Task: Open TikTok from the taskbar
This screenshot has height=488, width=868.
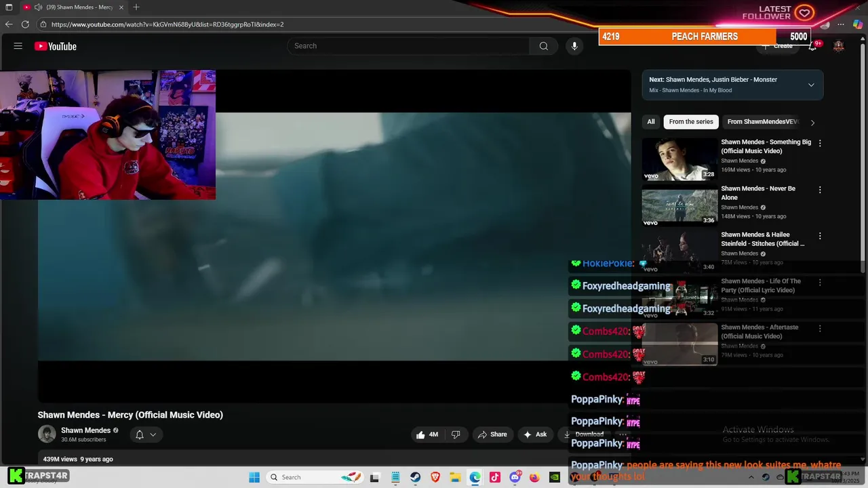Action: click(495, 477)
